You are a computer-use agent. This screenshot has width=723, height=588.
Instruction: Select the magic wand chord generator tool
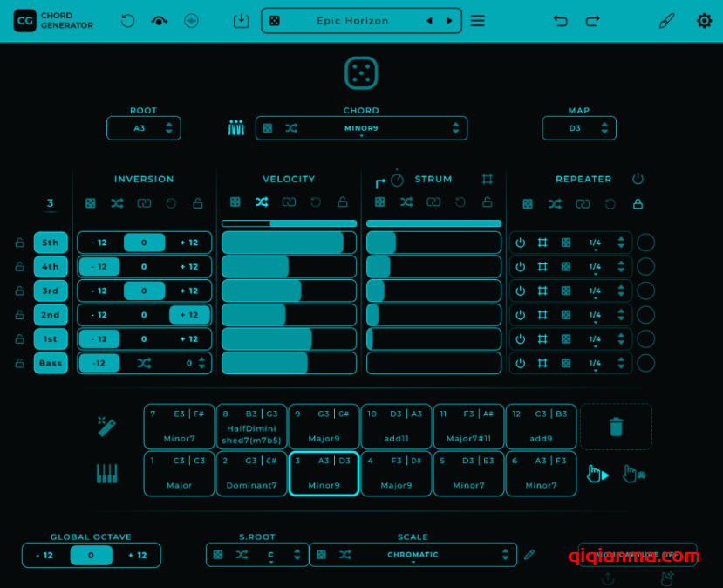click(107, 427)
